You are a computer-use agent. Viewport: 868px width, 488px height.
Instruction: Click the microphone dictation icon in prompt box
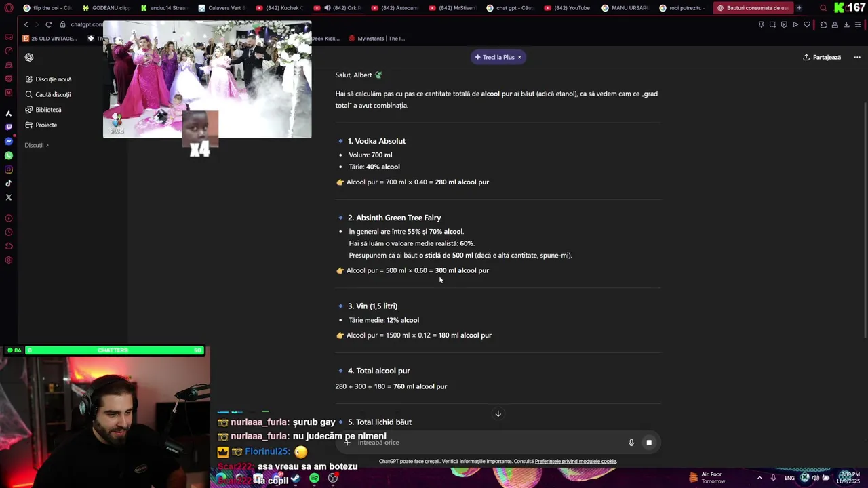(631, 443)
